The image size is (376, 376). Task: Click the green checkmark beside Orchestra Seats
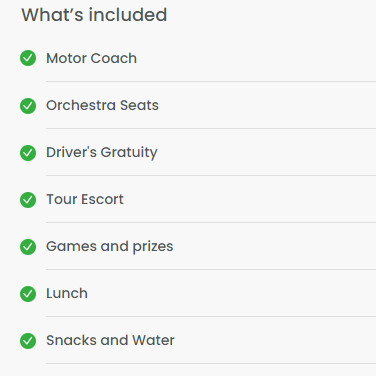pos(28,106)
